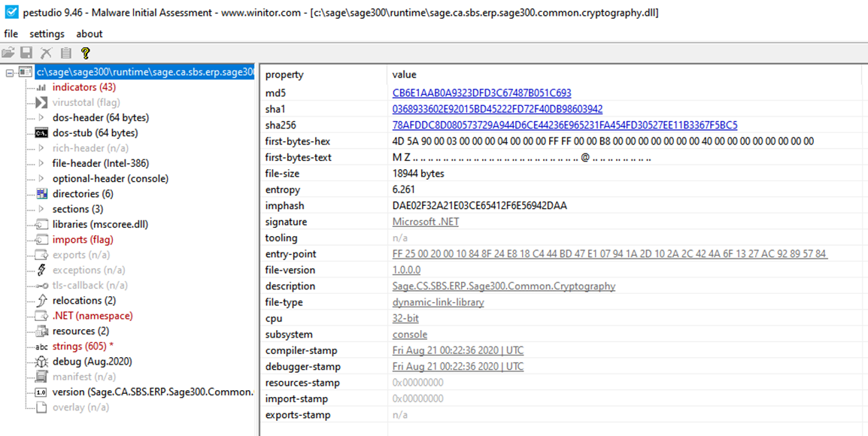Open the settings menu

click(47, 34)
